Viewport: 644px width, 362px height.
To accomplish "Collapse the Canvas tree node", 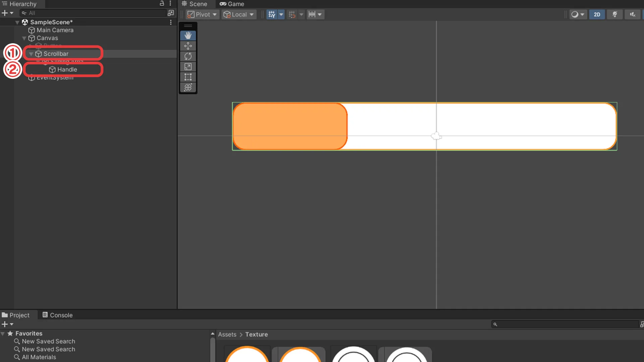I will pyautogui.click(x=24, y=38).
